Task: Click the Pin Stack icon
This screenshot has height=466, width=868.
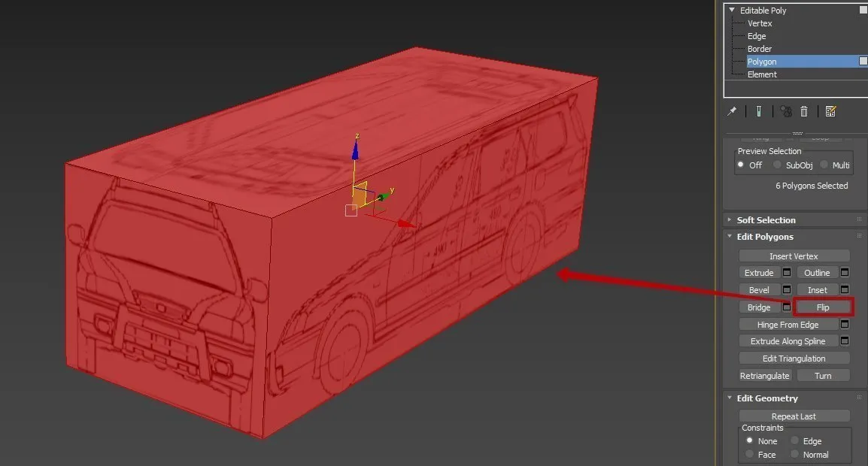Action: (731, 111)
